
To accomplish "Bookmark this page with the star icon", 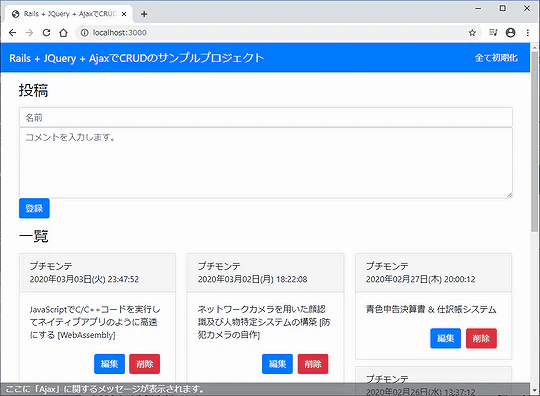I will (x=472, y=33).
